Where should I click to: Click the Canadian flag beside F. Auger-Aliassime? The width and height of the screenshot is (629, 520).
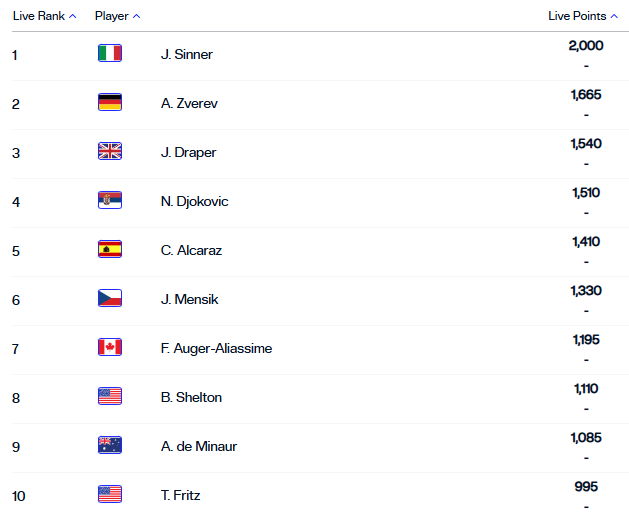coord(110,348)
